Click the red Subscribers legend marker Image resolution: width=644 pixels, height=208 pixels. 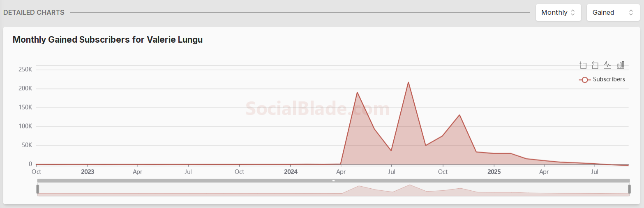coord(584,80)
